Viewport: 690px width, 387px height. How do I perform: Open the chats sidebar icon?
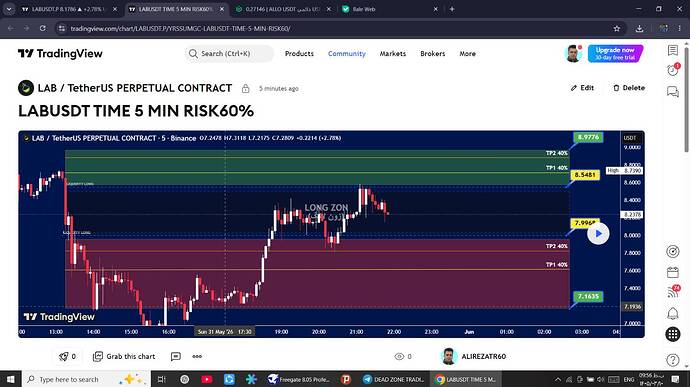(x=672, y=91)
